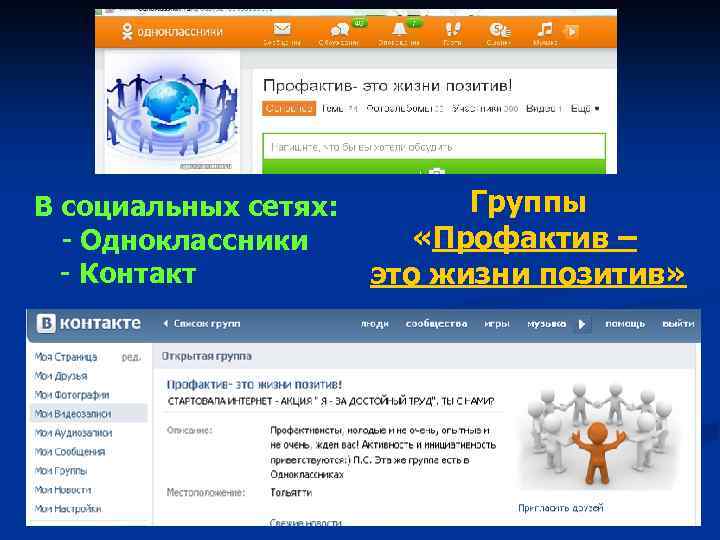Open the 'Фотоальбомы' tab
The height and width of the screenshot is (540, 720).
(405, 108)
